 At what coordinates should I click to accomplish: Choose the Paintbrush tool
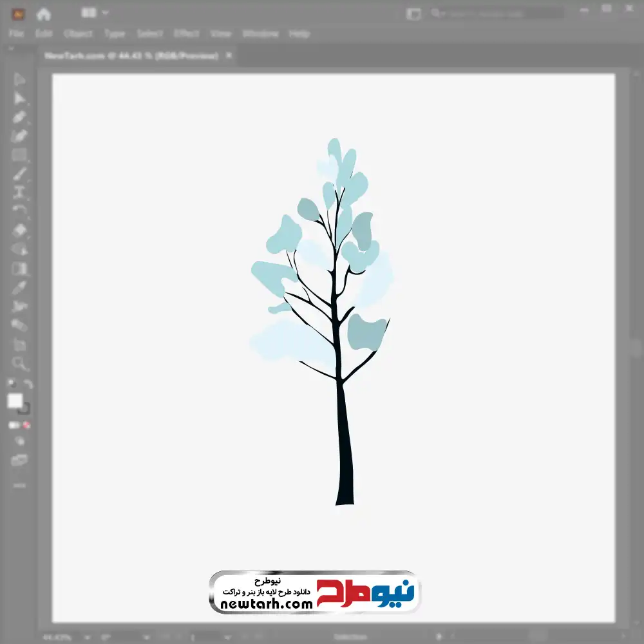point(19,174)
